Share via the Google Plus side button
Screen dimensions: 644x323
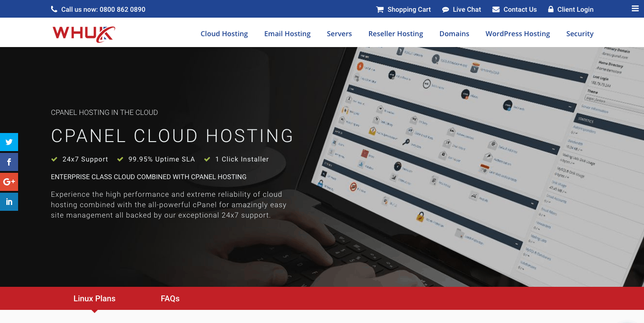click(x=9, y=182)
